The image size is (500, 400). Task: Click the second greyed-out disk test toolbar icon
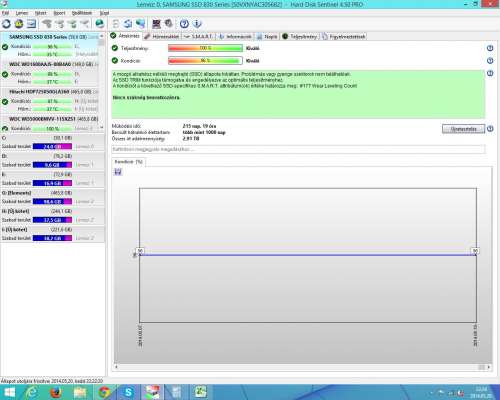point(60,24)
